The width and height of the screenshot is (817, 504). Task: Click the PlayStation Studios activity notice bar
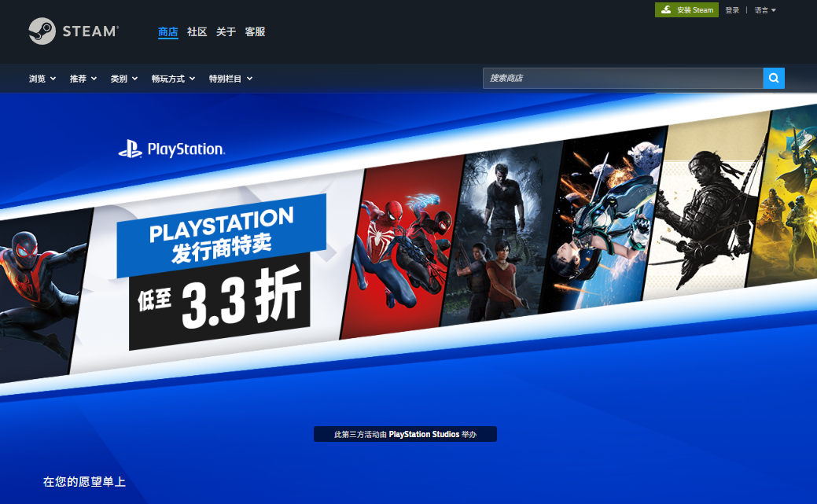point(405,433)
